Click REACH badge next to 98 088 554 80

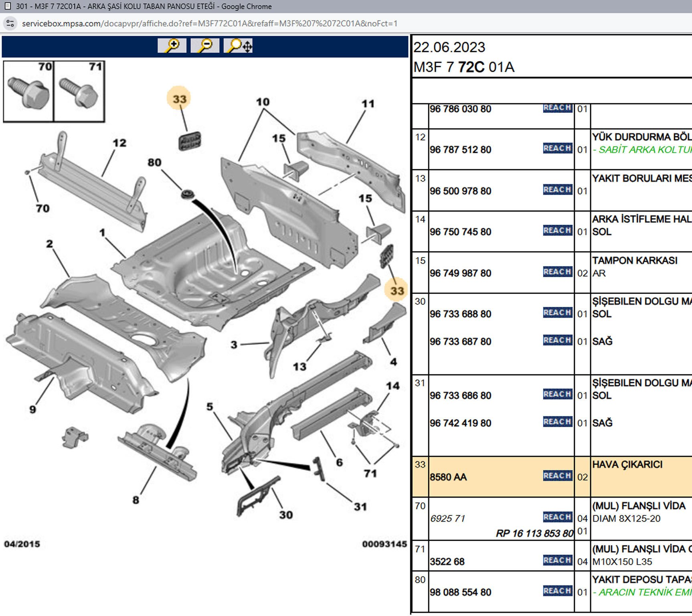(x=557, y=591)
